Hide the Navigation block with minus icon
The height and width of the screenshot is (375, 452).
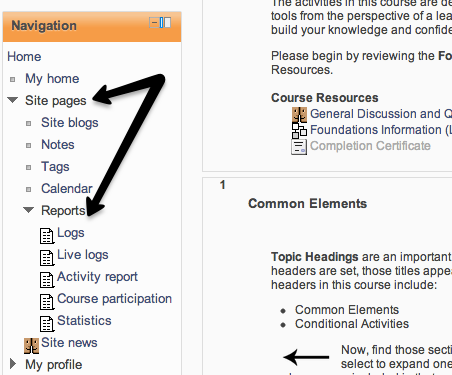(x=154, y=23)
